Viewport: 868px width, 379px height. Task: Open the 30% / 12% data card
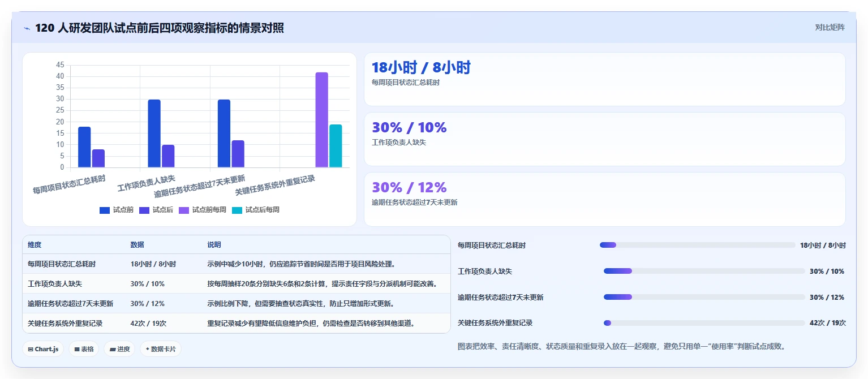(605, 199)
